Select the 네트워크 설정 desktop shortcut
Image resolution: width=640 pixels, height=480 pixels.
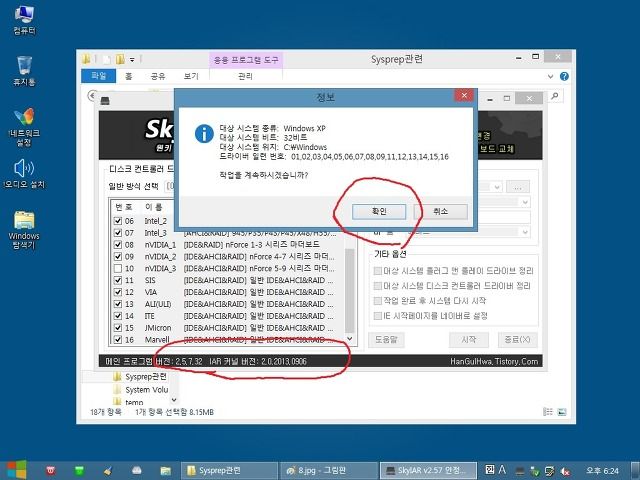[x=24, y=127]
